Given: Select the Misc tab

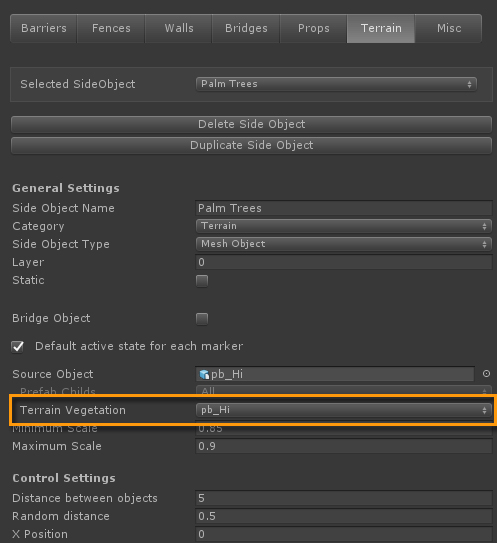Looking at the screenshot, I should [x=449, y=28].
